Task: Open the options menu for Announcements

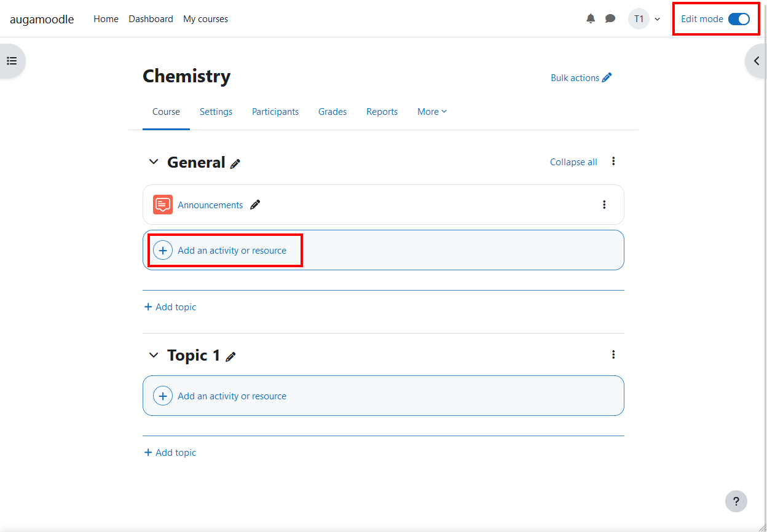Action: tap(604, 204)
